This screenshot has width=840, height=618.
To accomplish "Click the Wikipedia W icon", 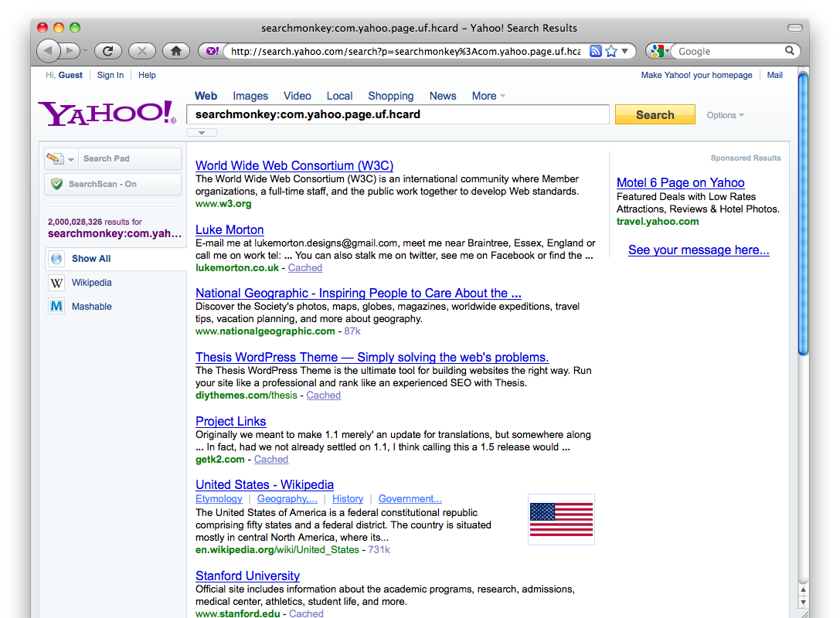I will (56, 282).
